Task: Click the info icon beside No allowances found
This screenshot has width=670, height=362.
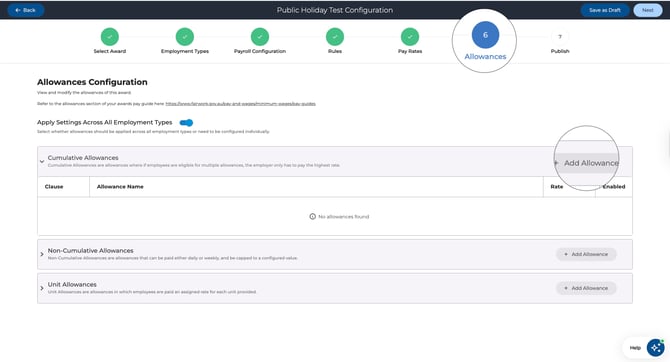Action: [312, 217]
